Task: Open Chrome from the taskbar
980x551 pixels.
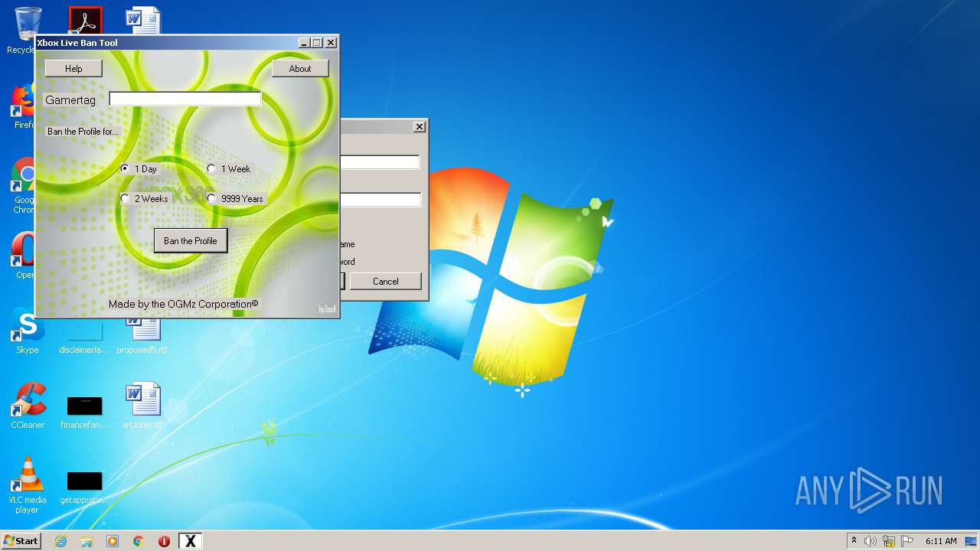Action: click(139, 541)
